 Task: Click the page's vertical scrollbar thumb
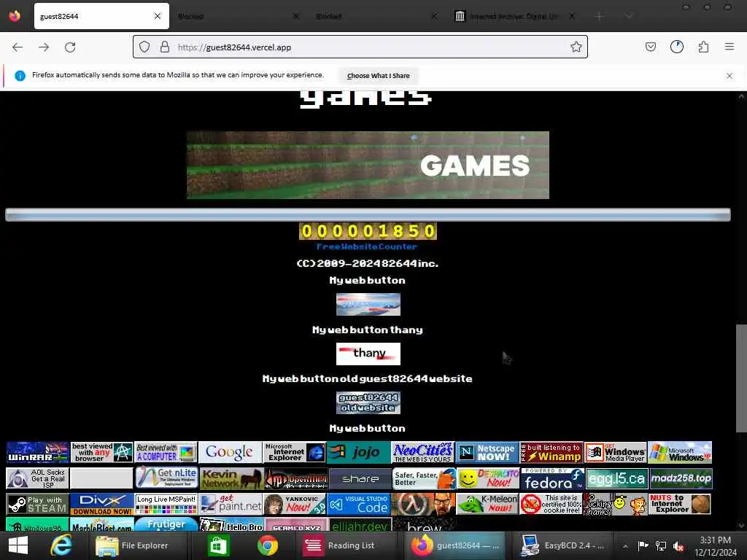(x=741, y=378)
